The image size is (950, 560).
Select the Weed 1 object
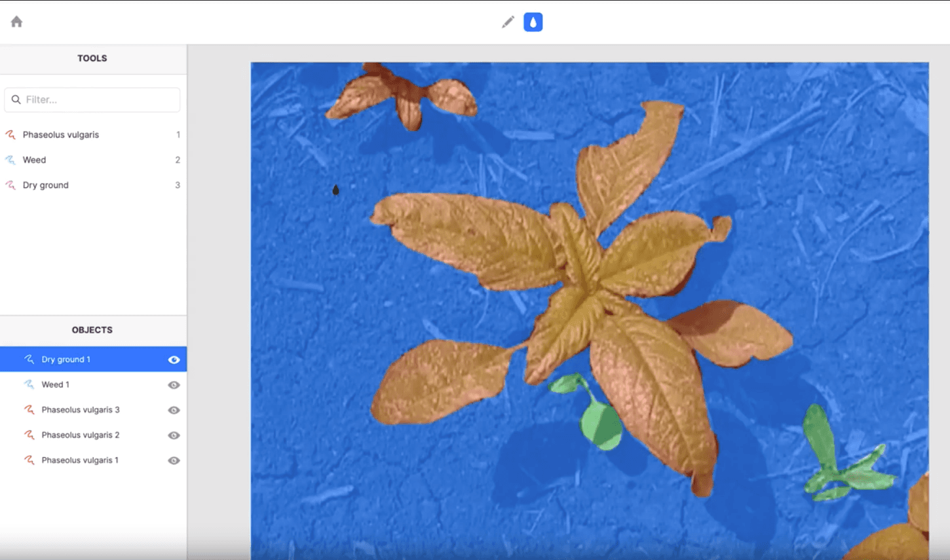pos(92,384)
